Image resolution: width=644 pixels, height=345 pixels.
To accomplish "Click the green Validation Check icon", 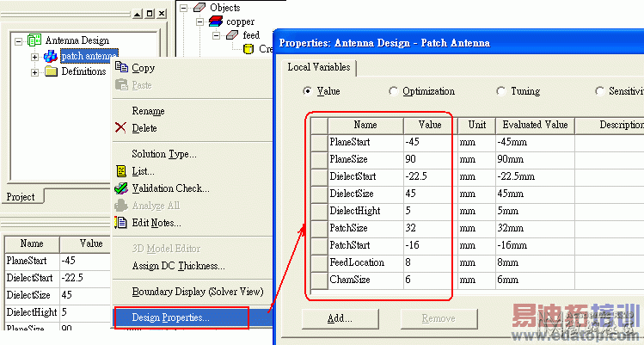I will tap(121, 188).
